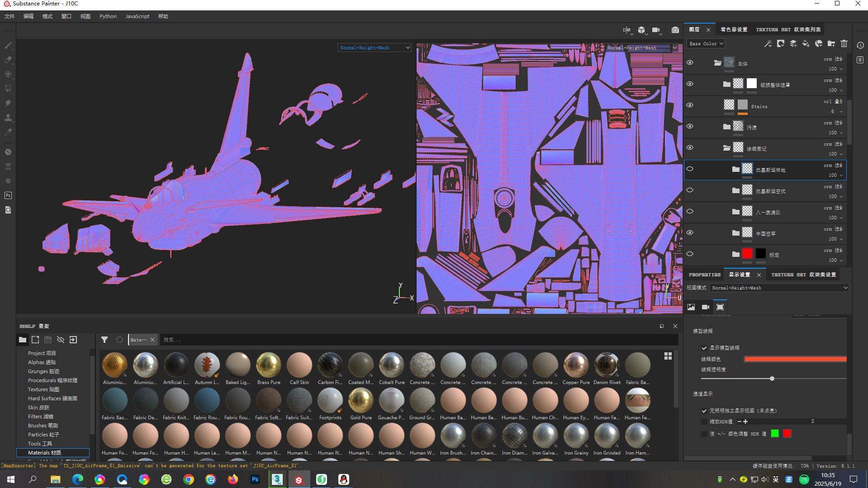
Task: Click the green HDR color swatch
Action: pyautogui.click(x=775, y=434)
